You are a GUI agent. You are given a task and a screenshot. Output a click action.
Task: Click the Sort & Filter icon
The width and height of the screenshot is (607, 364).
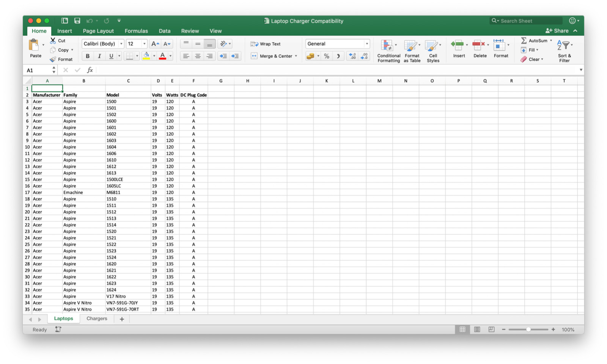point(563,46)
